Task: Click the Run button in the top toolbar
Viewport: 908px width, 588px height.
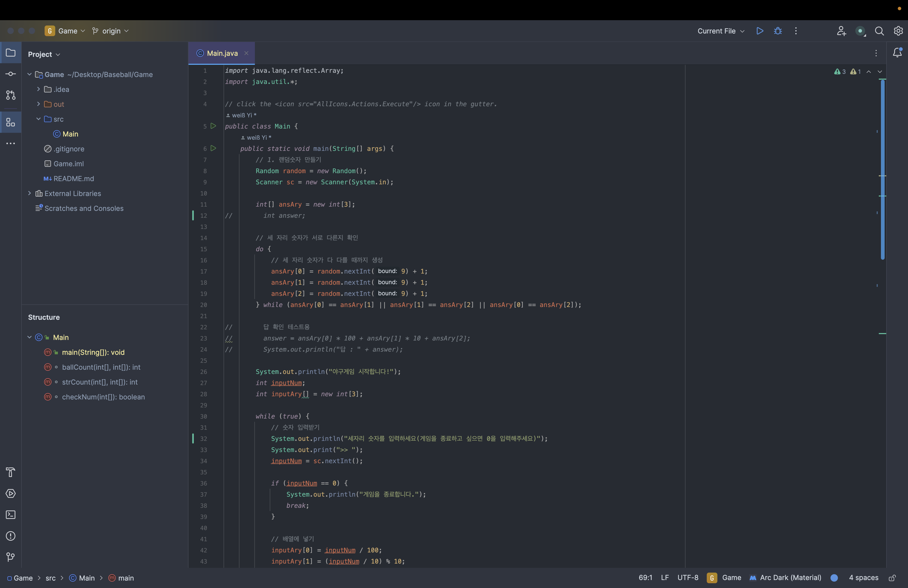Action: (760, 31)
